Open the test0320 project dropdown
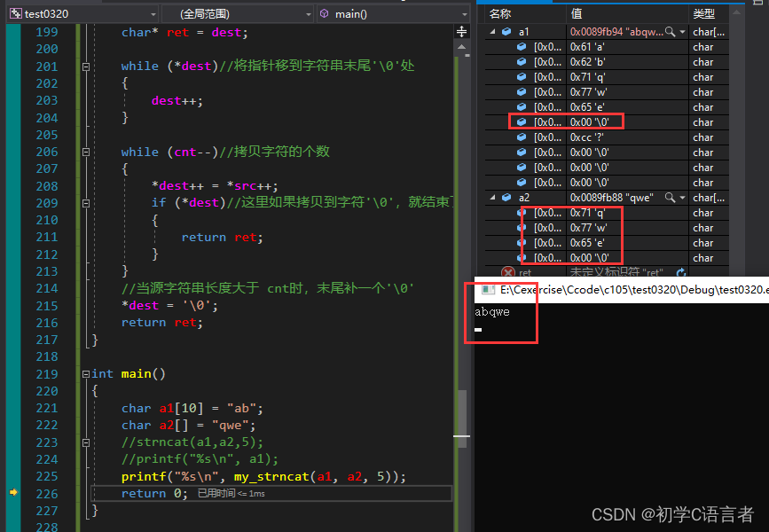The image size is (769, 532). pyautogui.click(x=152, y=14)
